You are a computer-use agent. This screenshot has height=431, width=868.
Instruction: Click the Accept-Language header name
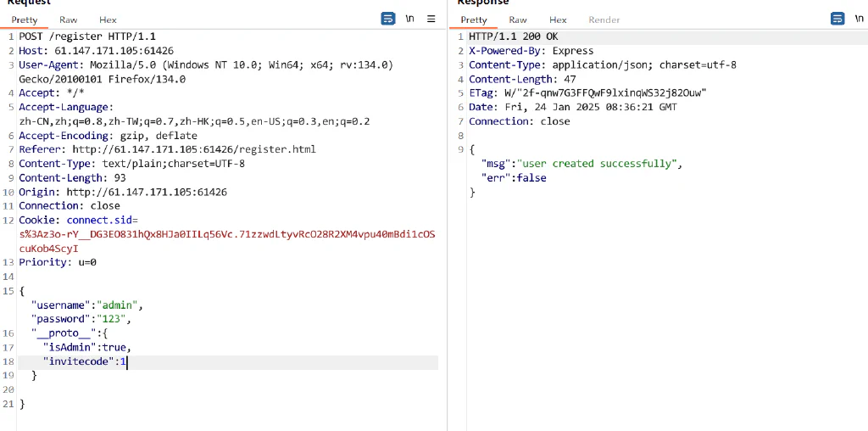(x=66, y=108)
